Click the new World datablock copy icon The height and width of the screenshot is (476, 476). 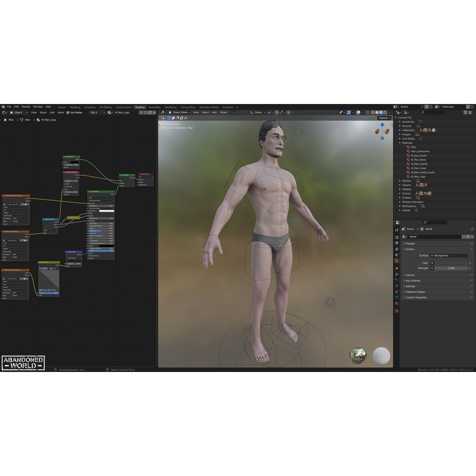click(468, 237)
